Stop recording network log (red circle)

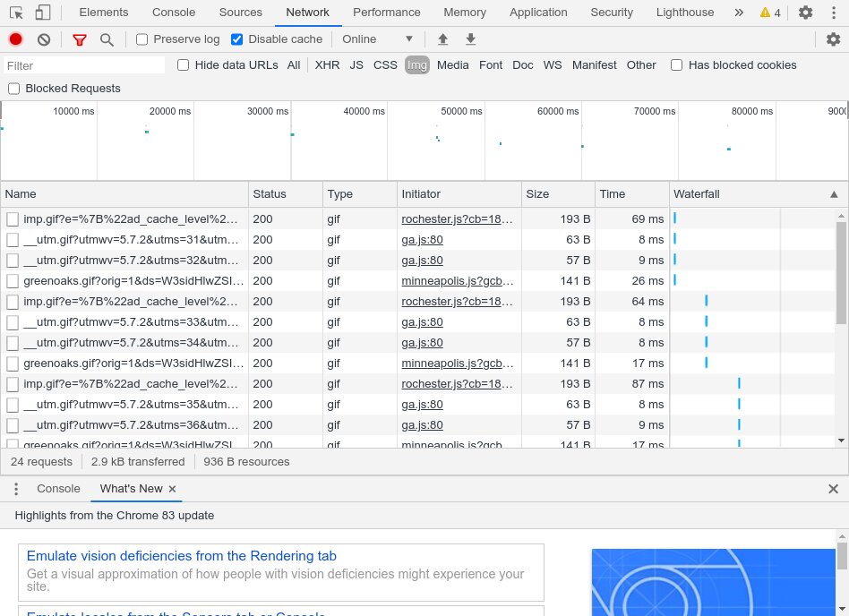16,39
